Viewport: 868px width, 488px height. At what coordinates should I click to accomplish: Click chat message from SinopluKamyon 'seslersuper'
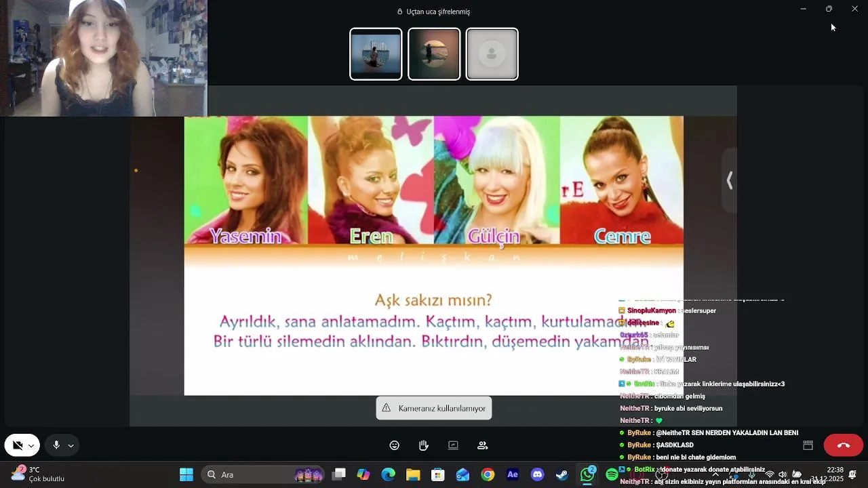[x=667, y=310]
